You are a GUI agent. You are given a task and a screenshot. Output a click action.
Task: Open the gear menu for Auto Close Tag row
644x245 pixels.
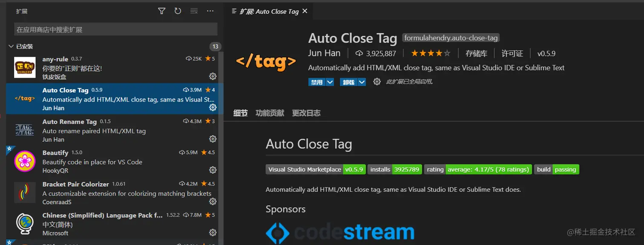coord(213,108)
